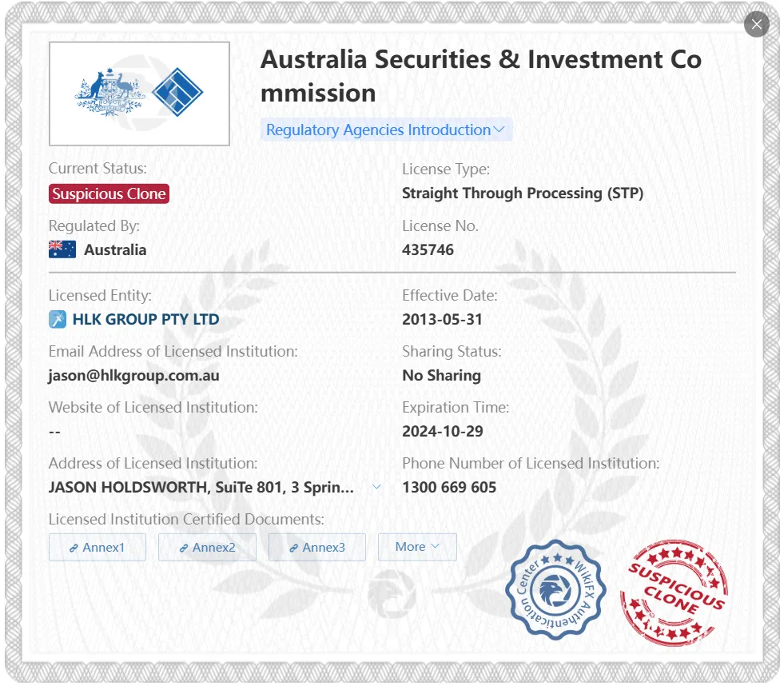Select the expiration time 2024-10-29
Image resolution: width=784 pixels, height=686 pixels.
pyautogui.click(x=443, y=431)
